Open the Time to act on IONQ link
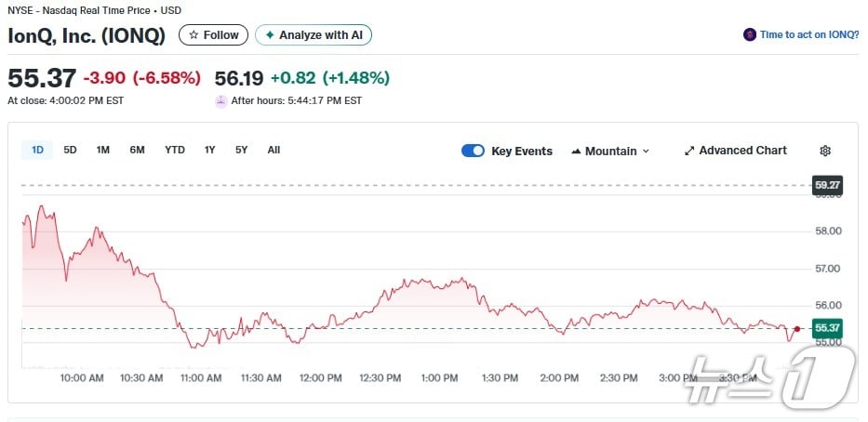 pyautogui.click(x=808, y=34)
